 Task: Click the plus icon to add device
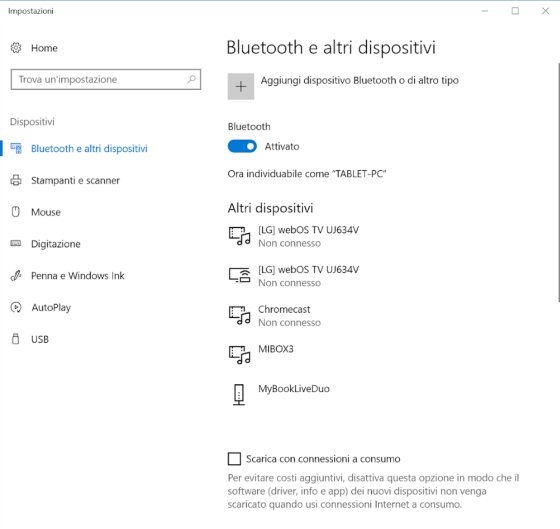coord(241,86)
